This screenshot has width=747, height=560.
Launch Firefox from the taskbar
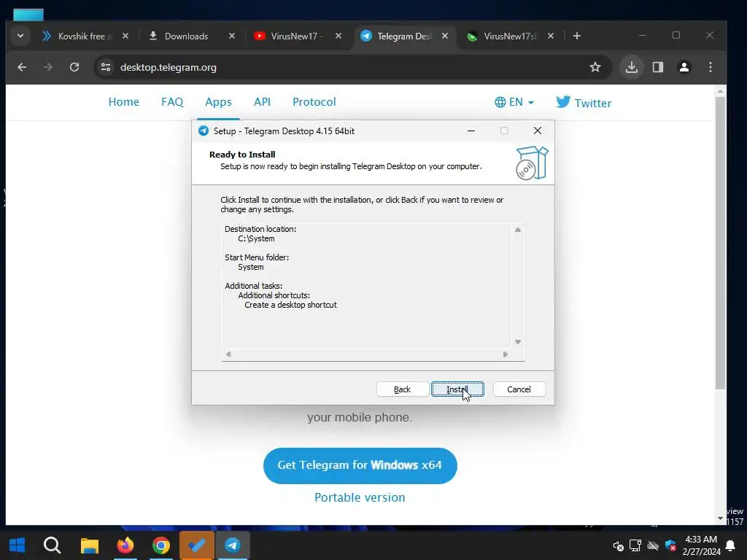pos(125,545)
